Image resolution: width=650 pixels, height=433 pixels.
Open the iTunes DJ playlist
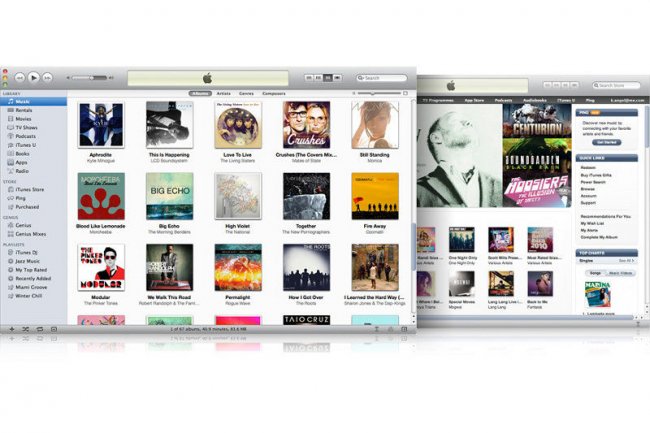(27, 253)
